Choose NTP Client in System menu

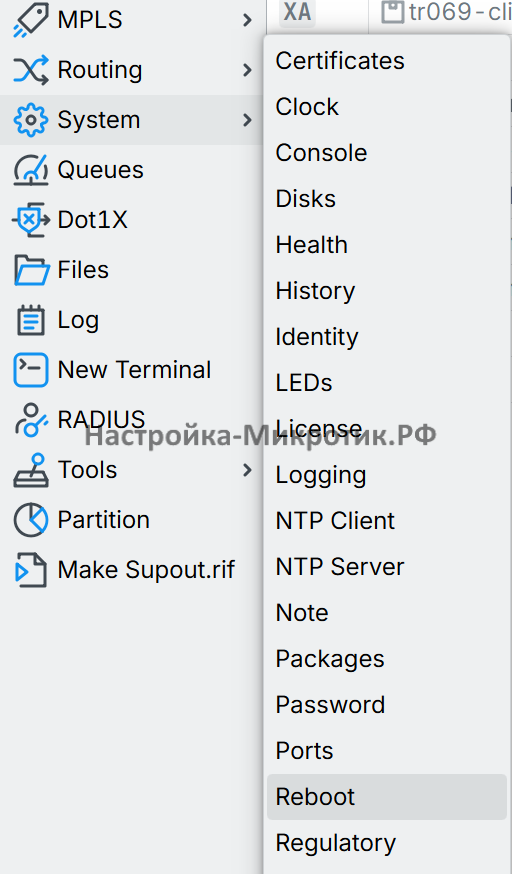coord(387,521)
